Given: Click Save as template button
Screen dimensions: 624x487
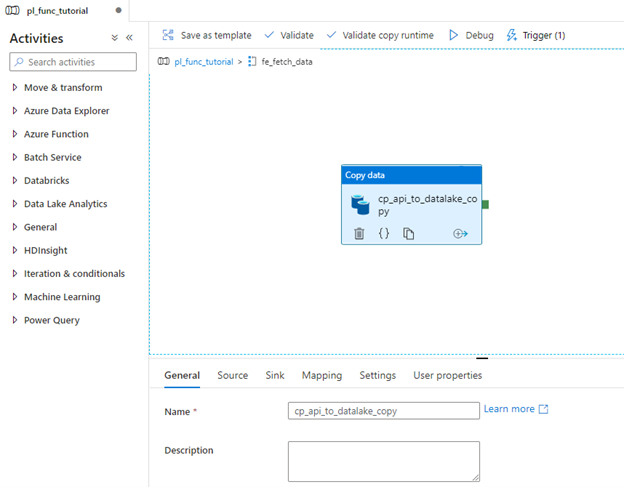Looking at the screenshot, I should tap(207, 35).
